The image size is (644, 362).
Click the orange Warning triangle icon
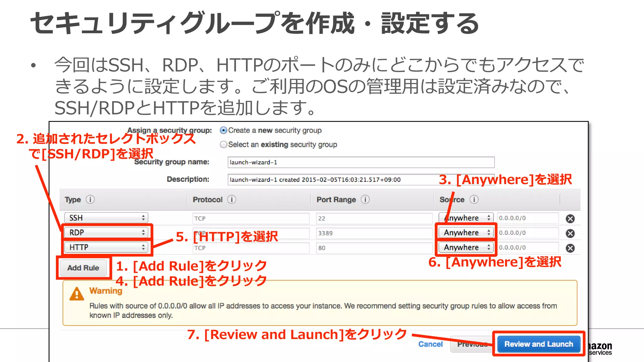coord(77,294)
